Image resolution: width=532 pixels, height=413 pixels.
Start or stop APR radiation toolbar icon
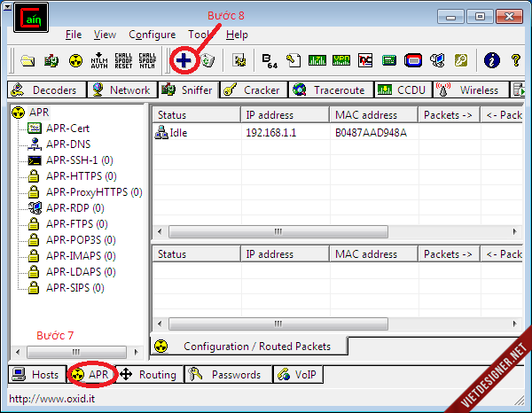(x=75, y=61)
